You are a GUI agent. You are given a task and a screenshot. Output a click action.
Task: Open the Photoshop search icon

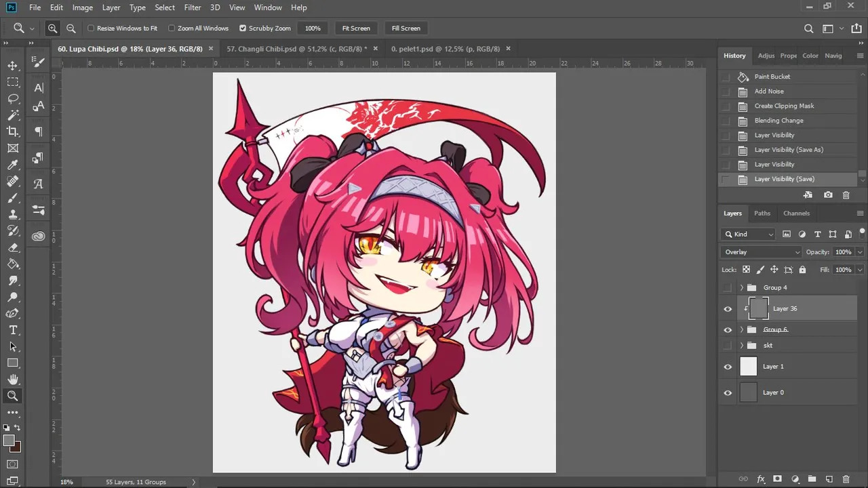coord(808,28)
